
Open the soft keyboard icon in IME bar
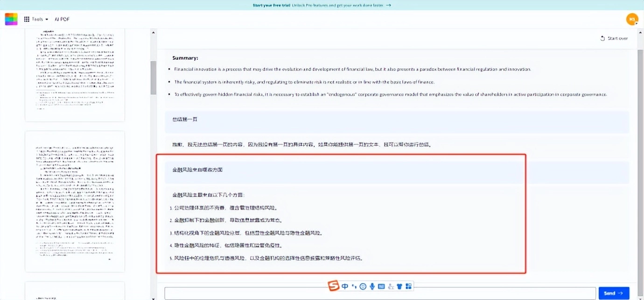point(381,286)
